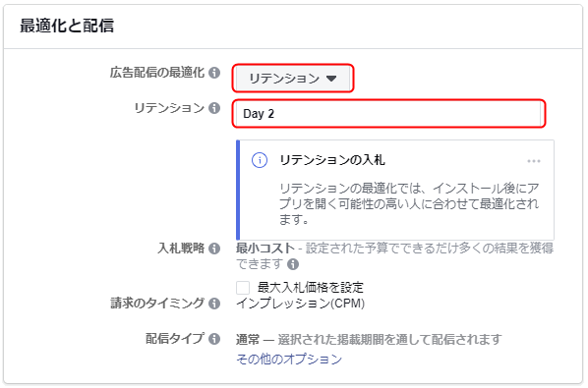The image size is (588, 388).
Task: Click 最適化と配信 section header
Action: coord(67,26)
